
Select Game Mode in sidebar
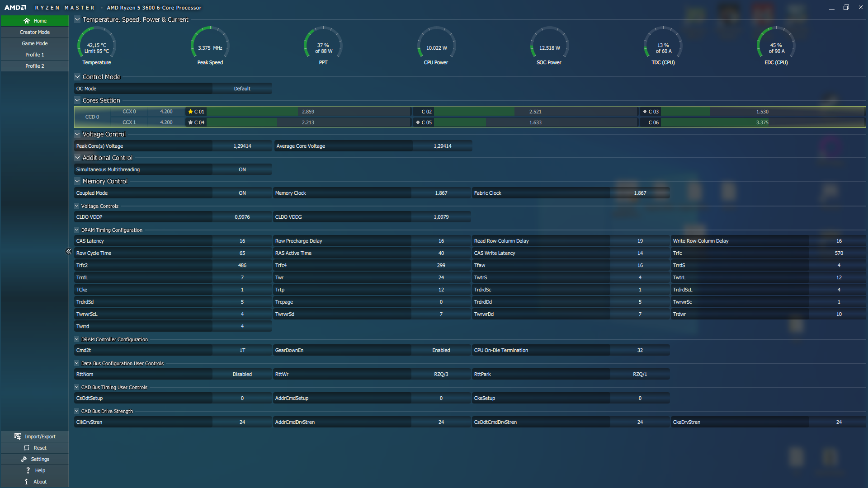[x=34, y=43]
